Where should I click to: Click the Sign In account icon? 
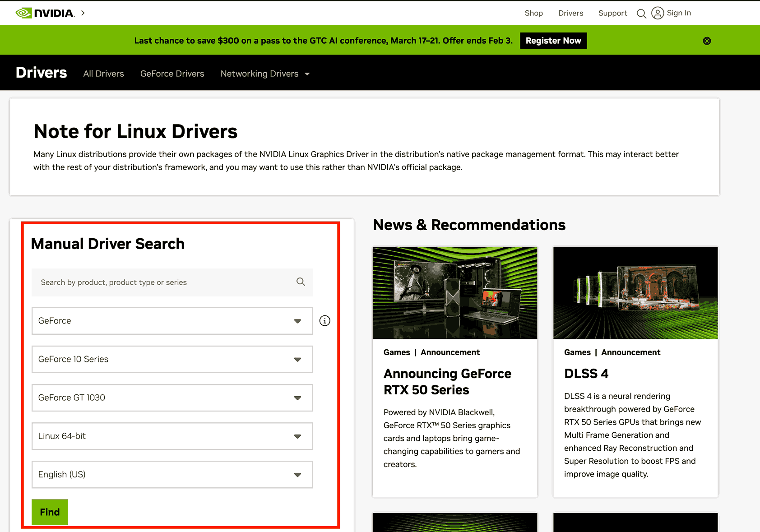(658, 13)
